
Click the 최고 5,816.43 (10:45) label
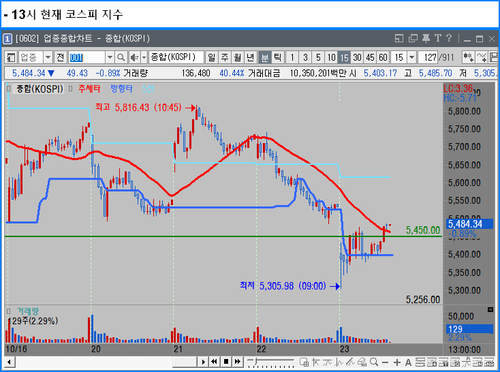pyautogui.click(x=138, y=107)
